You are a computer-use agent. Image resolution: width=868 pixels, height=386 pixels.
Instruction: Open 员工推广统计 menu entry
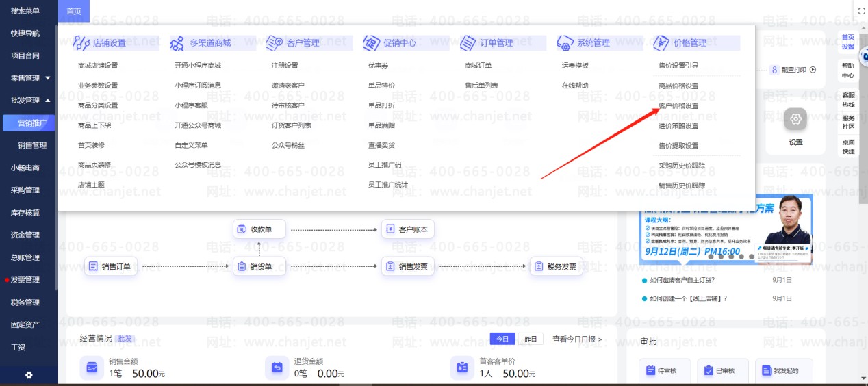(x=387, y=185)
